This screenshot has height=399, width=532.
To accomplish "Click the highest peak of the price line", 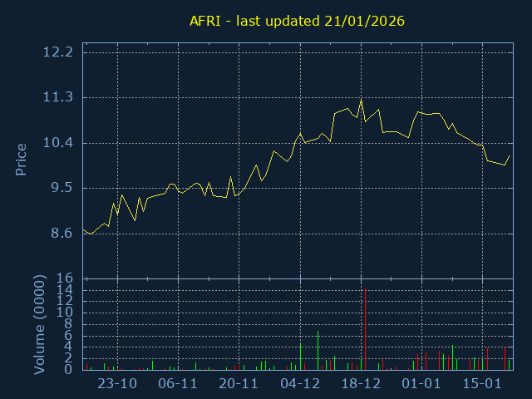I will pos(361,101).
